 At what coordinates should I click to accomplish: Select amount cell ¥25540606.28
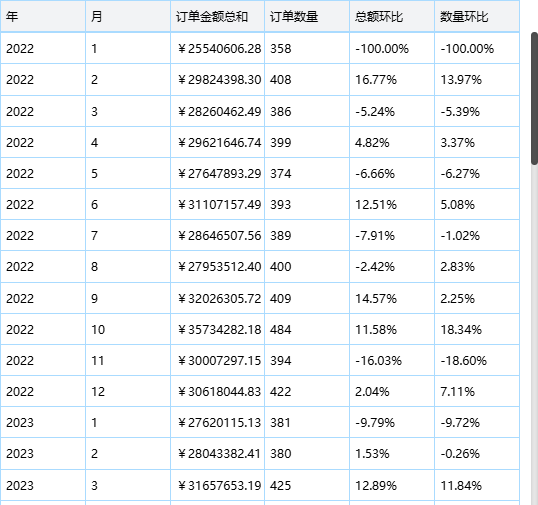(218, 48)
